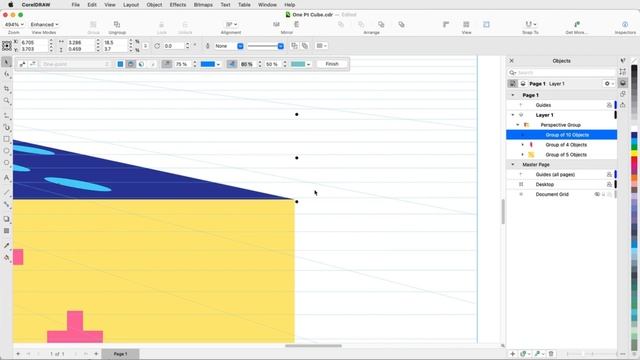The width and height of the screenshot is (640, 360).
Task: Select the Rectangle tool in toolbox
Action: click(7, 139)
